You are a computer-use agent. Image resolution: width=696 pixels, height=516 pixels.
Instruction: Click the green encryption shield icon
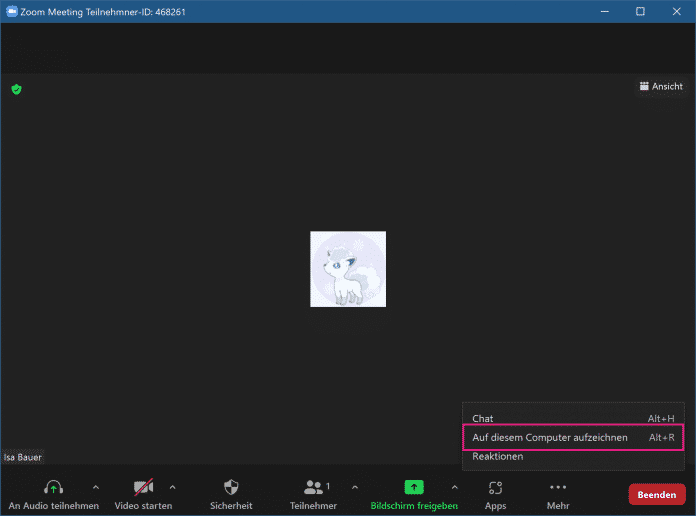[16, 89]
